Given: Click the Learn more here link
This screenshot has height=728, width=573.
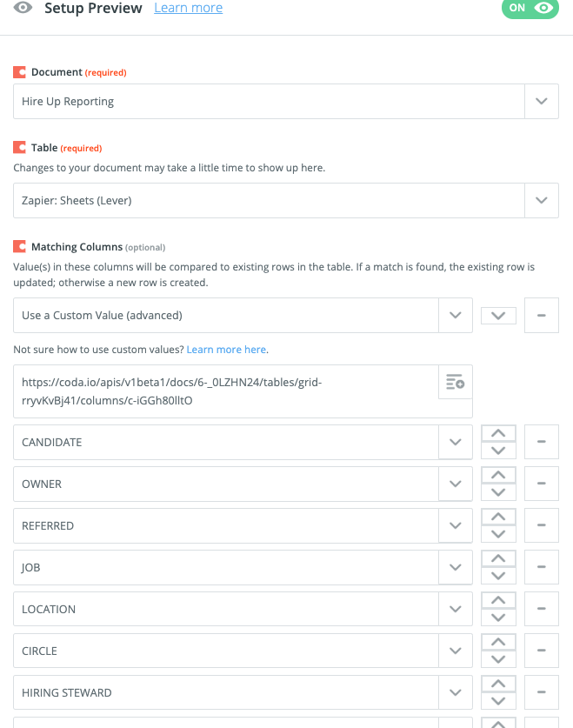Looking at the screenshot, I should pyautogui.click(x=226, y=350).
